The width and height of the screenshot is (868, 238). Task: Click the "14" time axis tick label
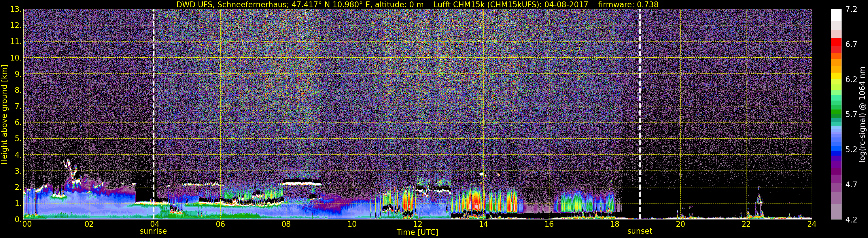point(483,224)
